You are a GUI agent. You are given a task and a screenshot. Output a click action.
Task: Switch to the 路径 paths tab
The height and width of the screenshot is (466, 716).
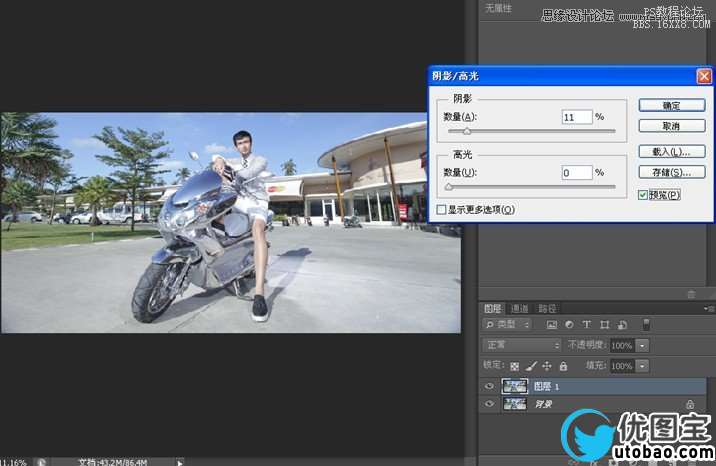[547, 308]
